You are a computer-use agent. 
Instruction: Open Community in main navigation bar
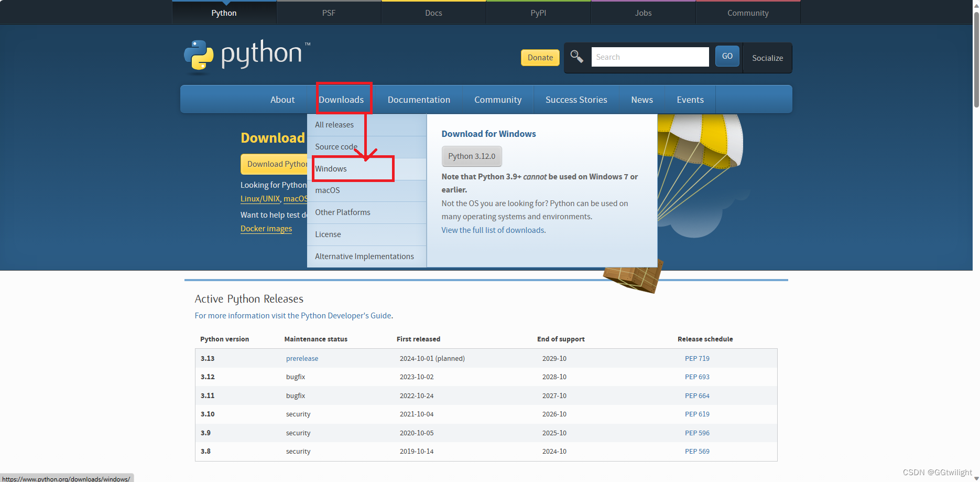pos(498,100)
